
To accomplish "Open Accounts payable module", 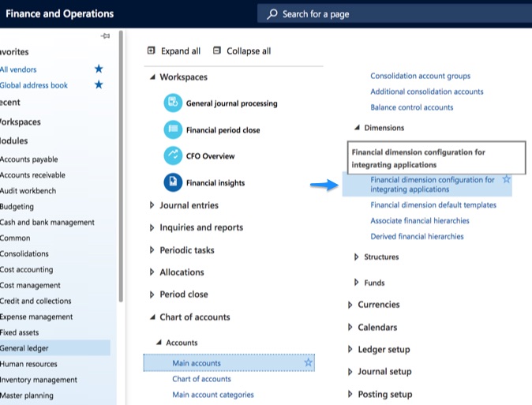I will click(29, 159).
